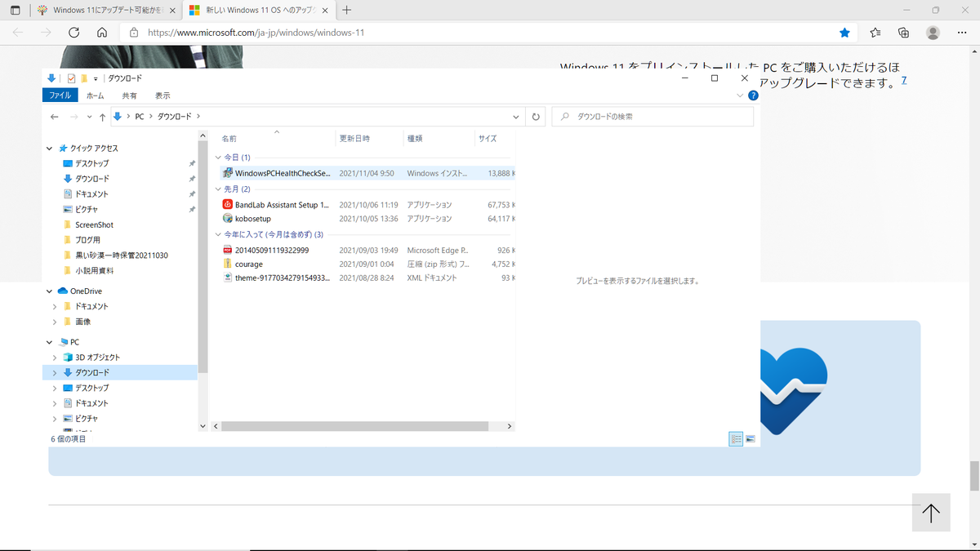Open Edge settings and more menu
The image size is (980, 551).
[x=961, y=33]
